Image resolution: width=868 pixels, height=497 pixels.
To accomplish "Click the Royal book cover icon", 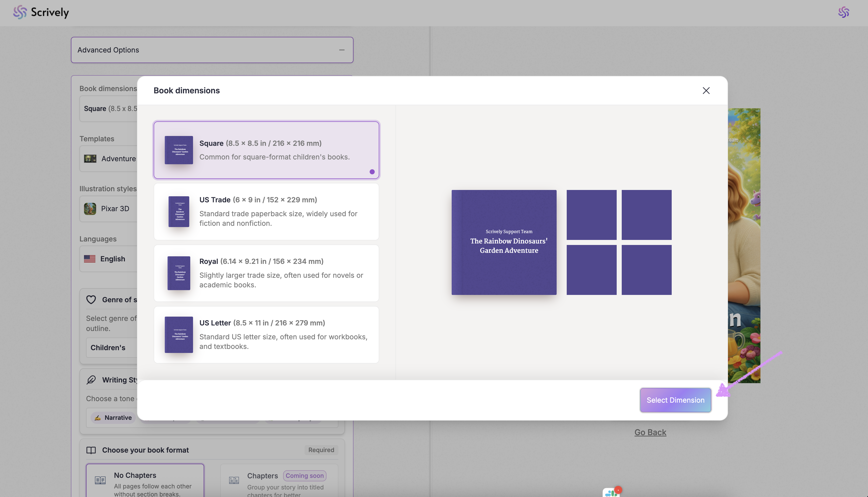I will pyautogui.click(x=178, y=273).
